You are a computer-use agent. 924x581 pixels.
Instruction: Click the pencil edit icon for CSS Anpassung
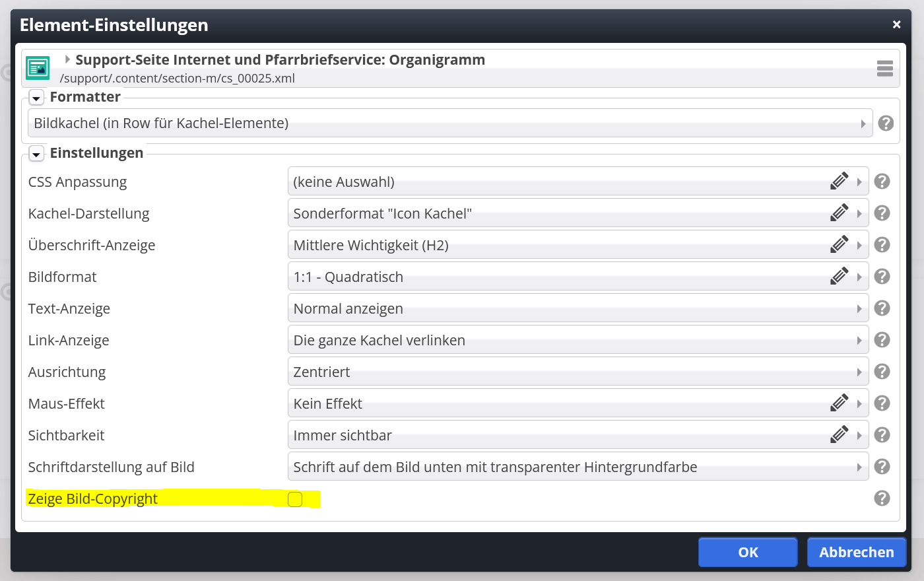click(839, 181)
